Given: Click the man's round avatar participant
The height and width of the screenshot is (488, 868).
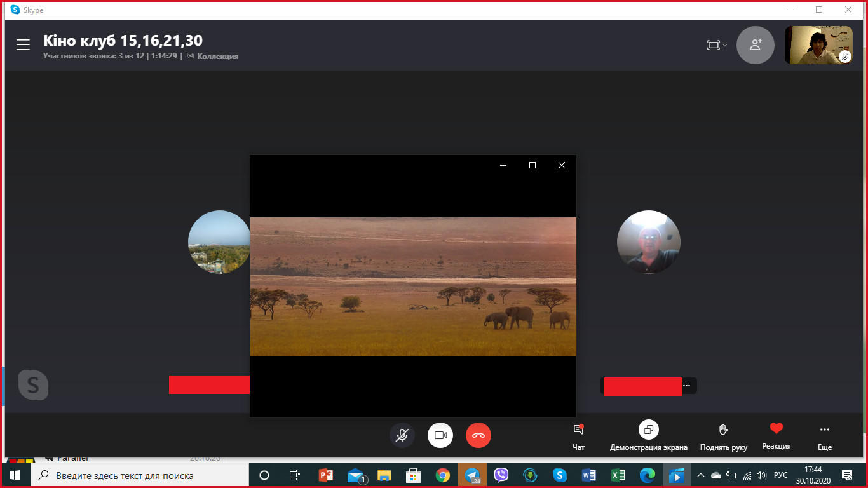Looking at the screenshot, I should click(649, 242).
